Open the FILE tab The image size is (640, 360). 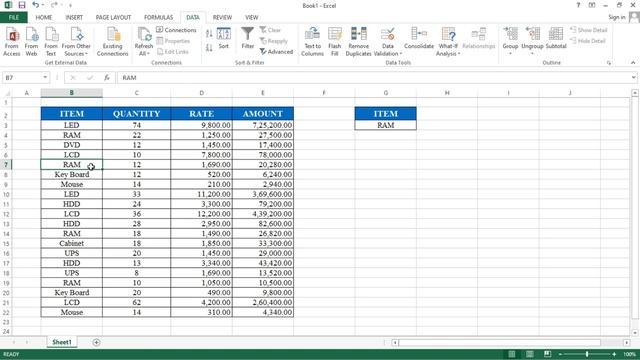click(x=14, y=17)
